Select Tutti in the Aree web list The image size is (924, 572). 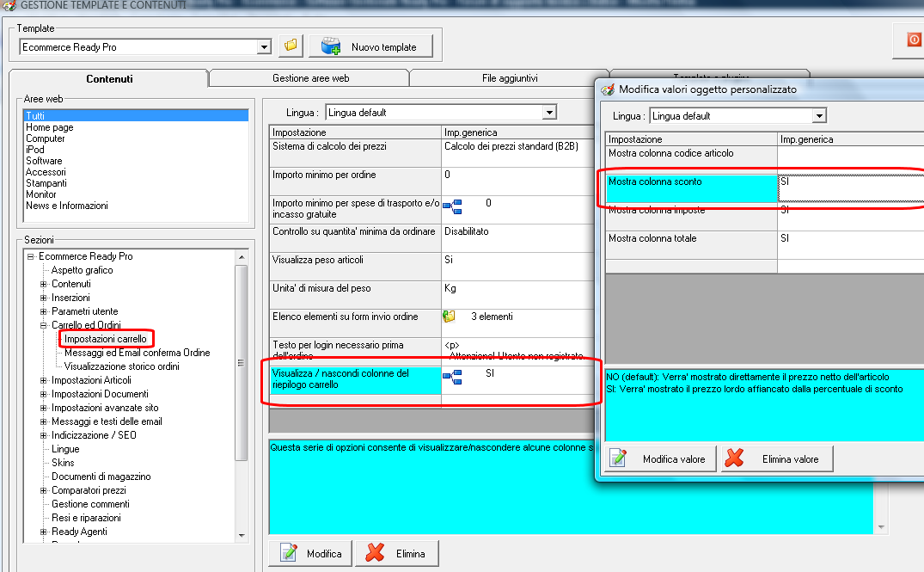[136, 115]
